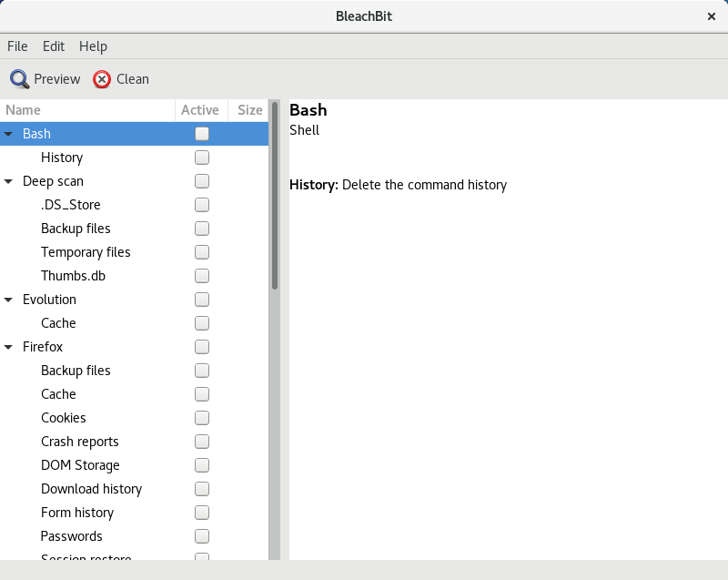
Task: Collapse the Firefox group
Action: click(8, 347)
